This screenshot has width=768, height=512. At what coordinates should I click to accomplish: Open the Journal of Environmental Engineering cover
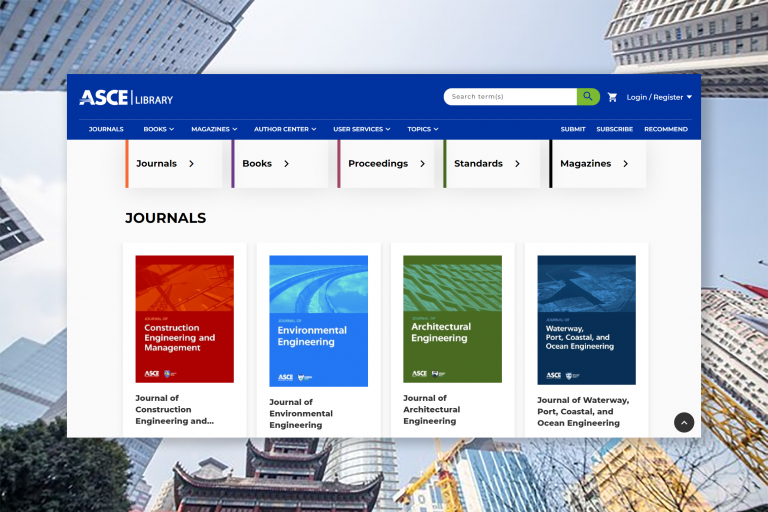(x=318, y=320)
